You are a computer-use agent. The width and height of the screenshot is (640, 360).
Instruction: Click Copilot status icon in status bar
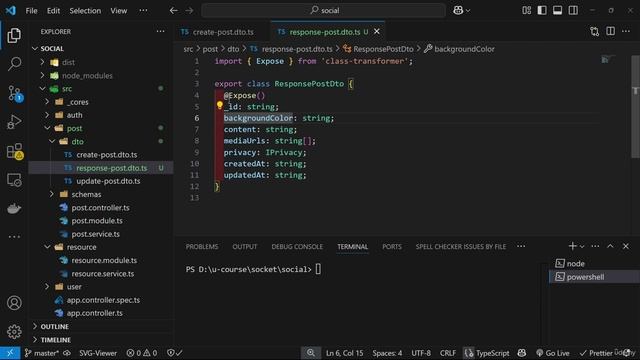(x=522, y=353)
